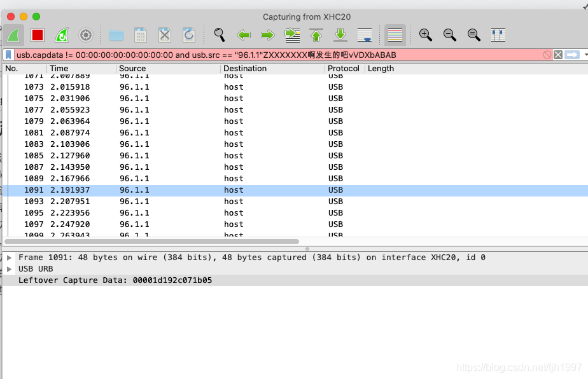Select packet at time 2.127960
This screenshot has height=379, width=588.
point(295,156)
